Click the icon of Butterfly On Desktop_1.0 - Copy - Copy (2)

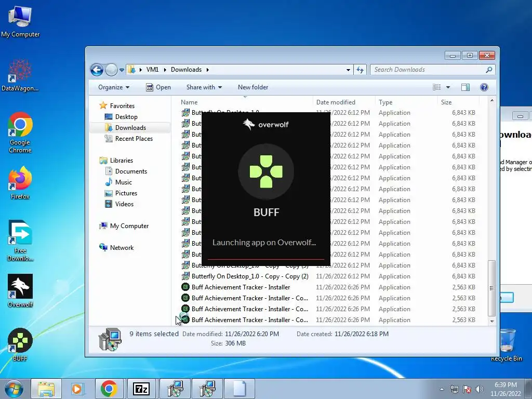tap(185, 276)
